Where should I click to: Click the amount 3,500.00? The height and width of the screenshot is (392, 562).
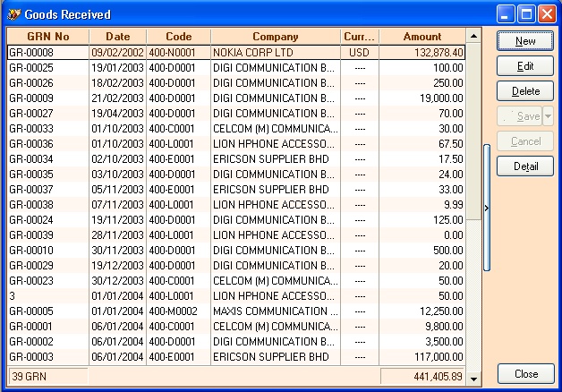(x=445, y=342)
